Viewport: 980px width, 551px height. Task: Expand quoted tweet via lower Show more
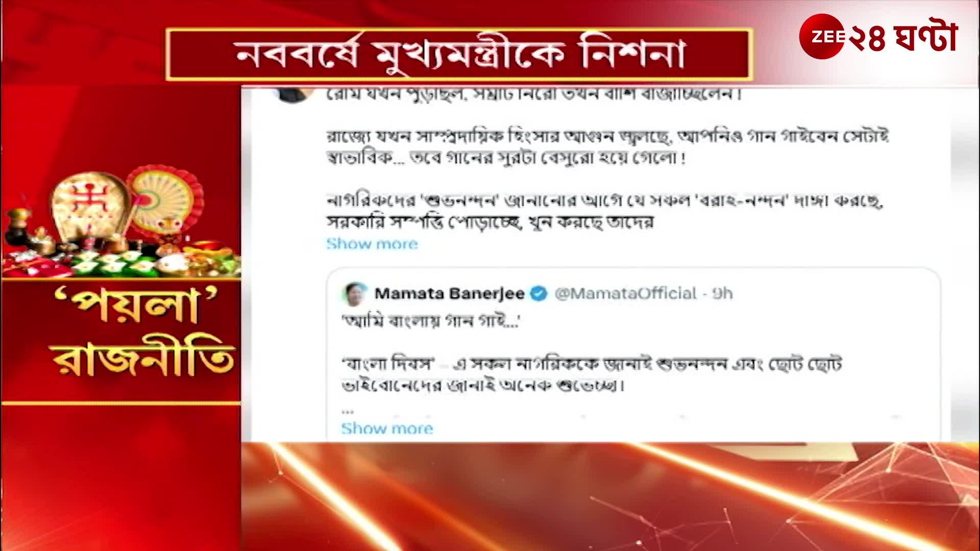(x=387, y=429)
